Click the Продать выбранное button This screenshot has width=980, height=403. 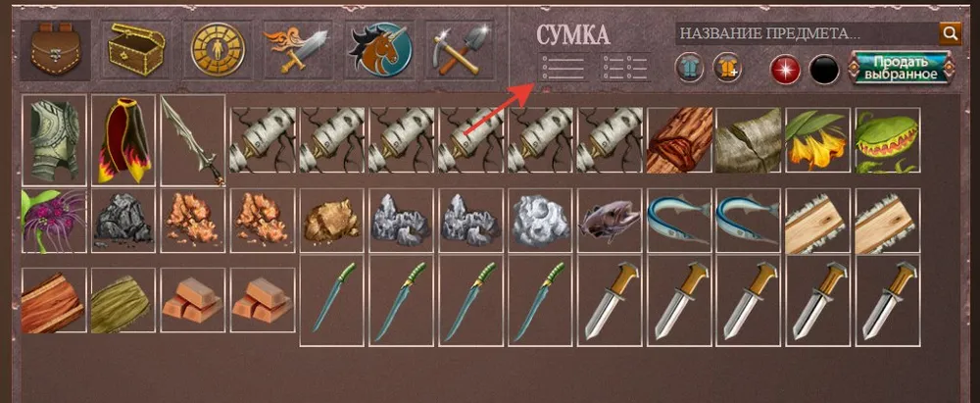click(901, 69)
